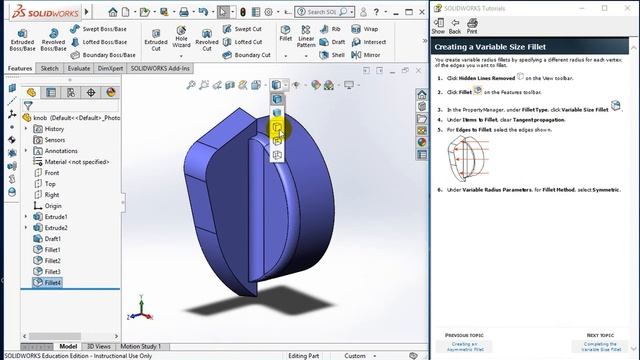This screenshot has height=360, width=640.
Task: Activate the Extruded Cut tool
Action: [156, 40]
